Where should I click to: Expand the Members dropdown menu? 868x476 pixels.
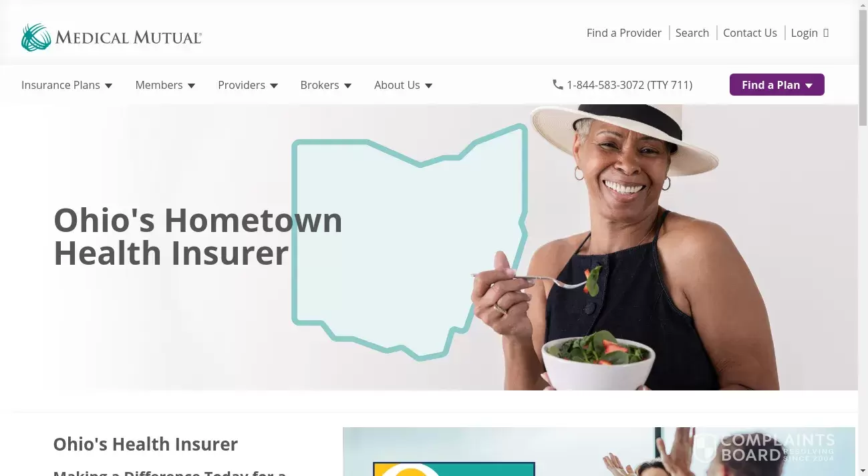pyautogui.click(x=165, y=85)
